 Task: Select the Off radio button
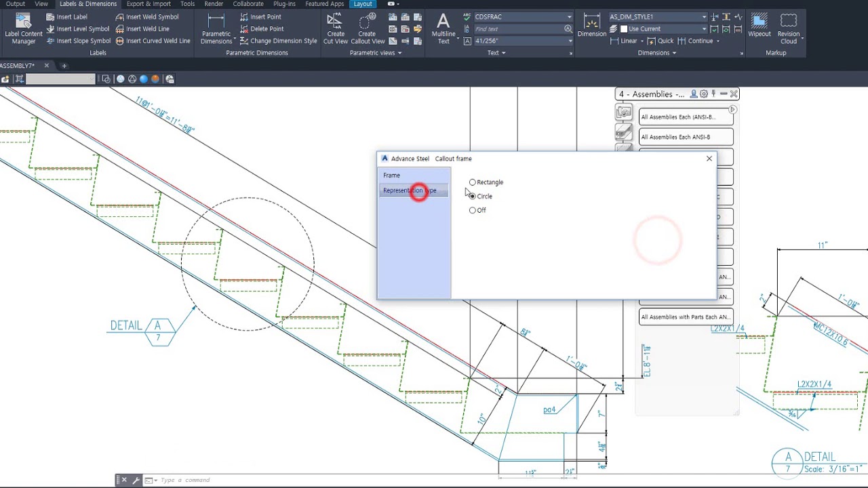click(473, 211)
